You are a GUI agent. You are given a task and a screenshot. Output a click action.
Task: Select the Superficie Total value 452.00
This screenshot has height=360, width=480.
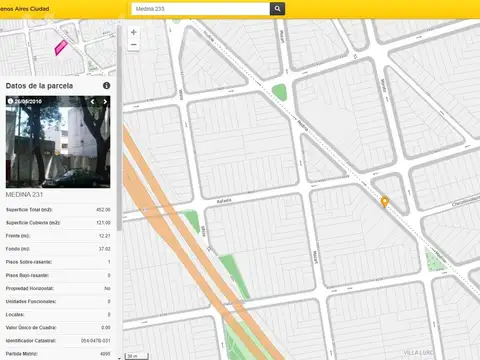click(103, 210)
